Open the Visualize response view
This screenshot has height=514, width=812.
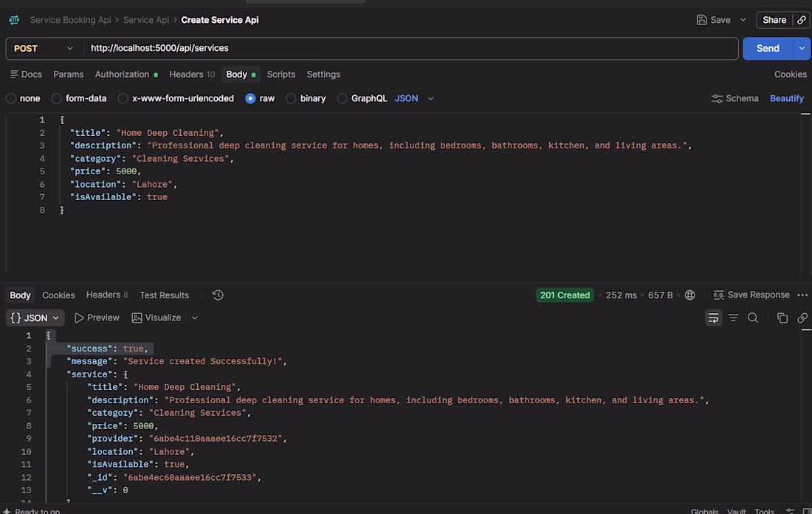click(156, 318)
